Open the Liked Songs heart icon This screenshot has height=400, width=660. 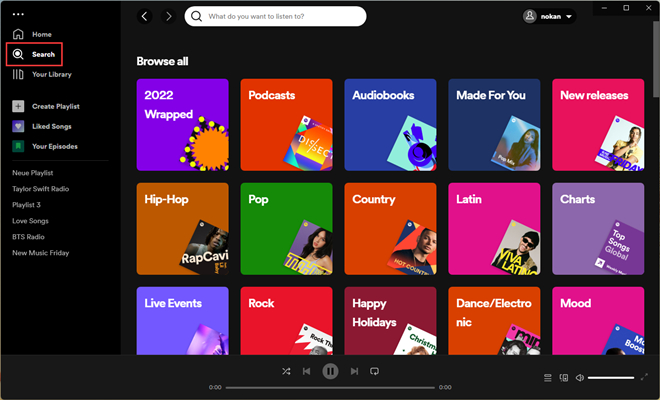point(18,126)
